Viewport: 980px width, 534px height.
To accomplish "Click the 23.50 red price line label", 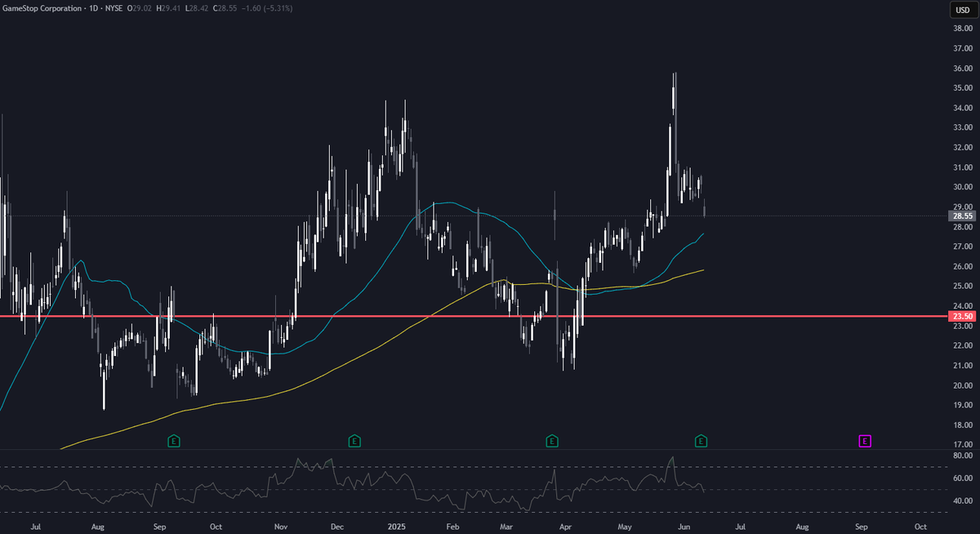I will [x=961, y=315].
